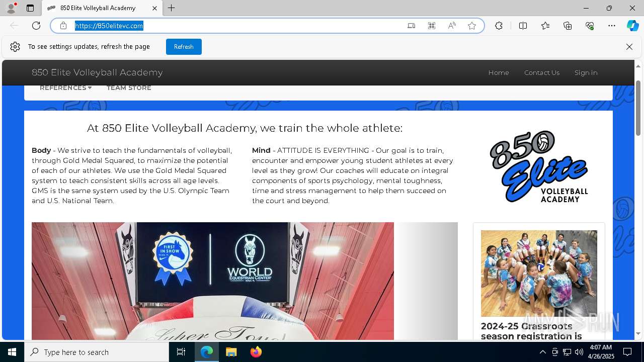The image size is (644, 362).
Task: Launch Firefox from the taskbar
Action: pos(256,352)
